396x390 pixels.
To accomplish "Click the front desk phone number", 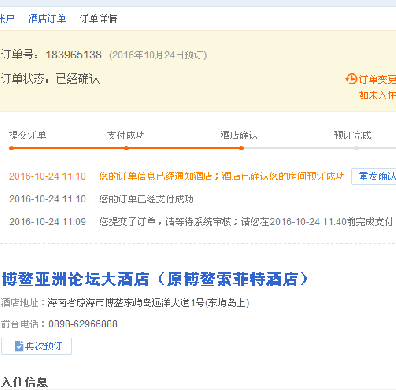I will coord(83,324).
